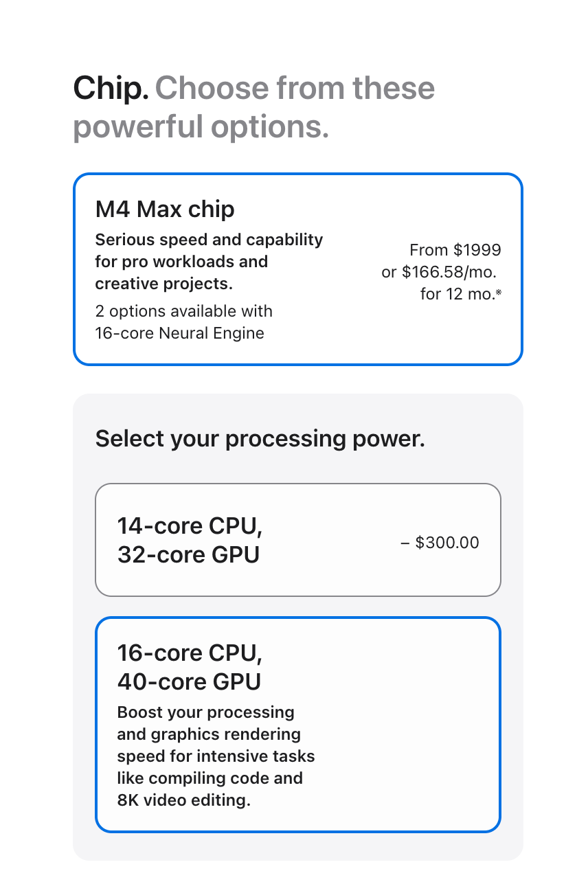Click the "Choose from these powerful options" heading
The height and width of the screenshot is (871, 588).
tap(254, 108)
